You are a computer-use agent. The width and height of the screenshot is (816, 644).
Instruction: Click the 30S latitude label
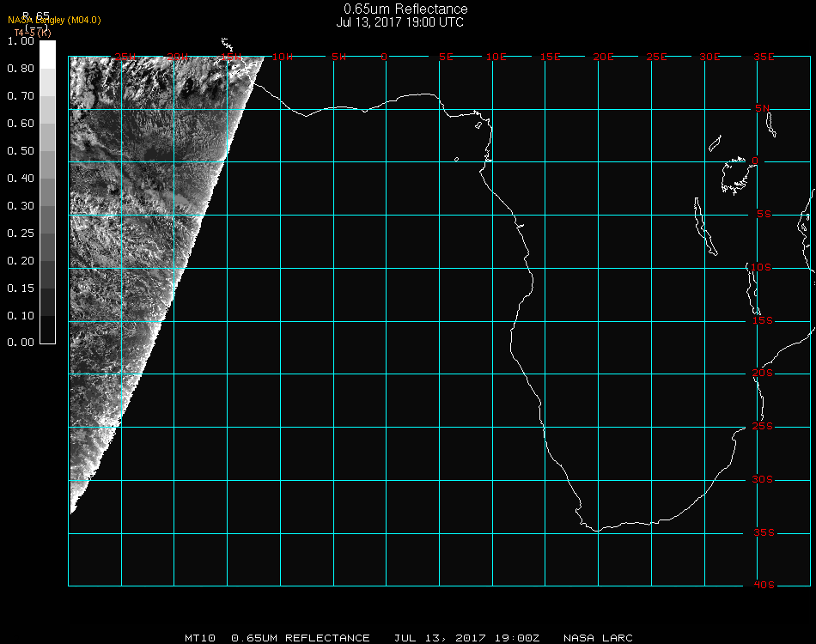763,480
